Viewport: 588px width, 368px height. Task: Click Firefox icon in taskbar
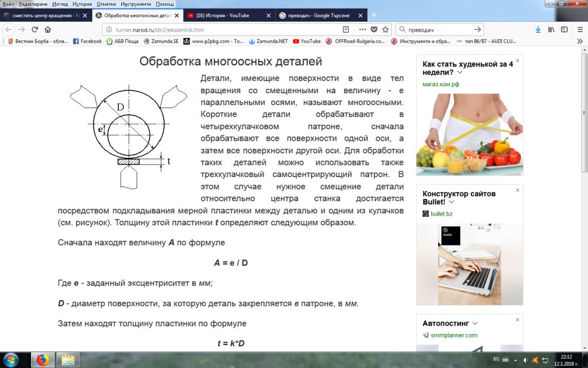pos(42,360)
